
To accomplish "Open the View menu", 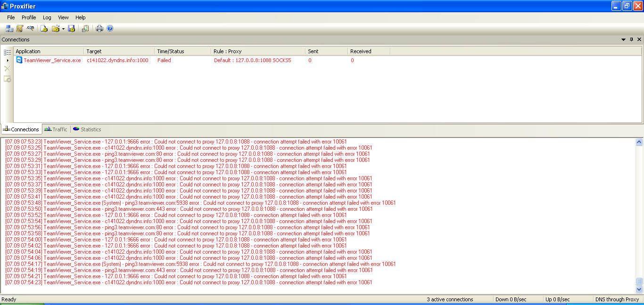I will point(63,17).
